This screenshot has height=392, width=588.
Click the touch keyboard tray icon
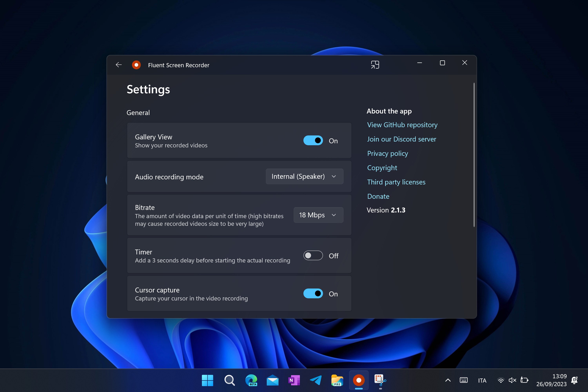point(464,380)
